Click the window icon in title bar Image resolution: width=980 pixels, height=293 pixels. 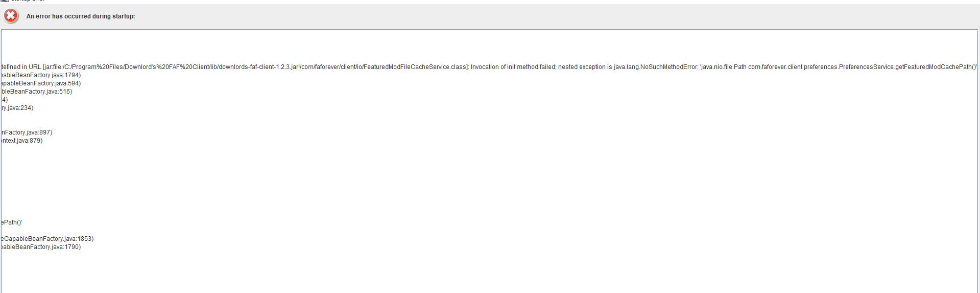[4, 1]
